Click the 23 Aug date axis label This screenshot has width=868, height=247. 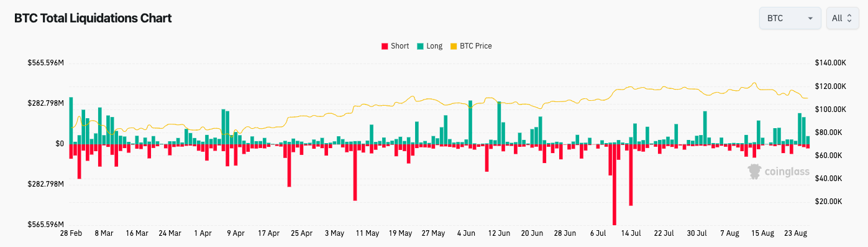796,233
